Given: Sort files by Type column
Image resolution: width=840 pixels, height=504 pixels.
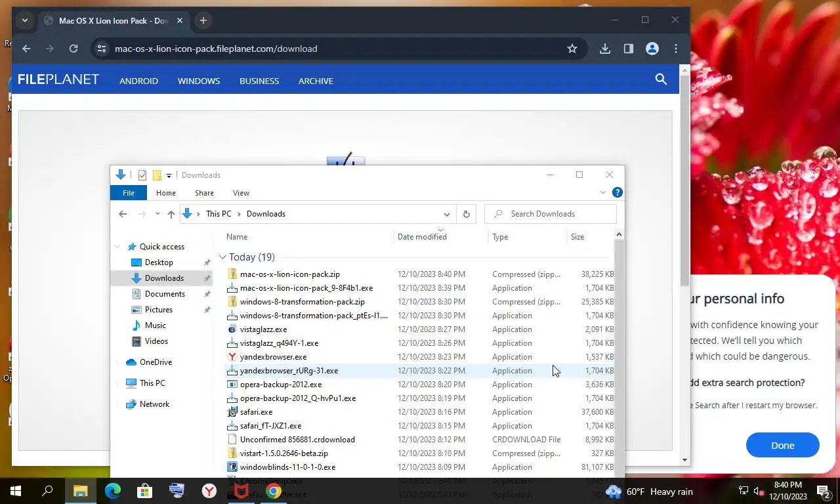Looking at the screenshot, I should [500, 237].
